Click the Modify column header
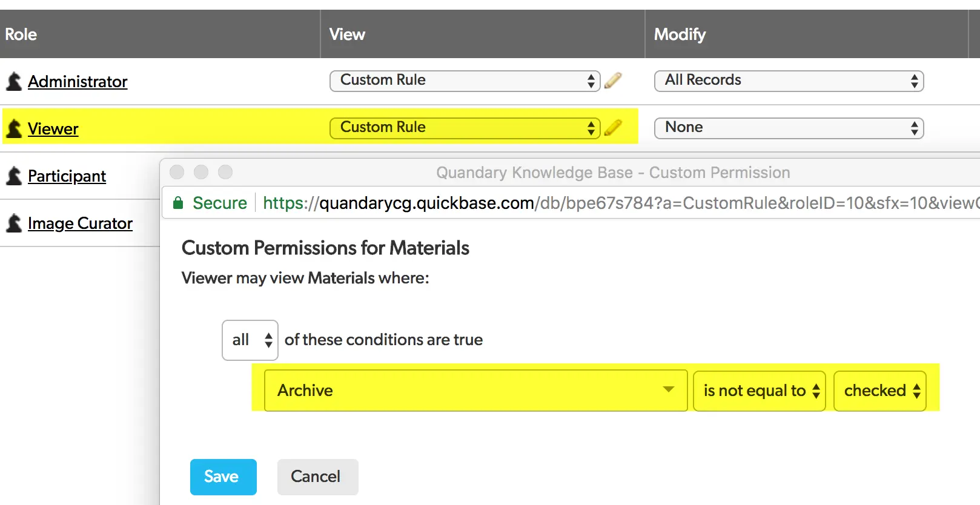 tap(807, 34)
